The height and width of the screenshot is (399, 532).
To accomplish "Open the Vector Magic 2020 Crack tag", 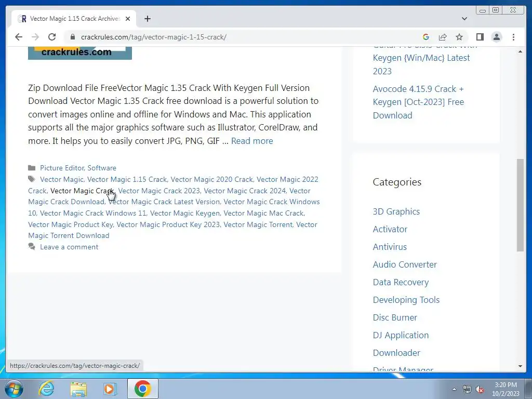I will 212,179.
